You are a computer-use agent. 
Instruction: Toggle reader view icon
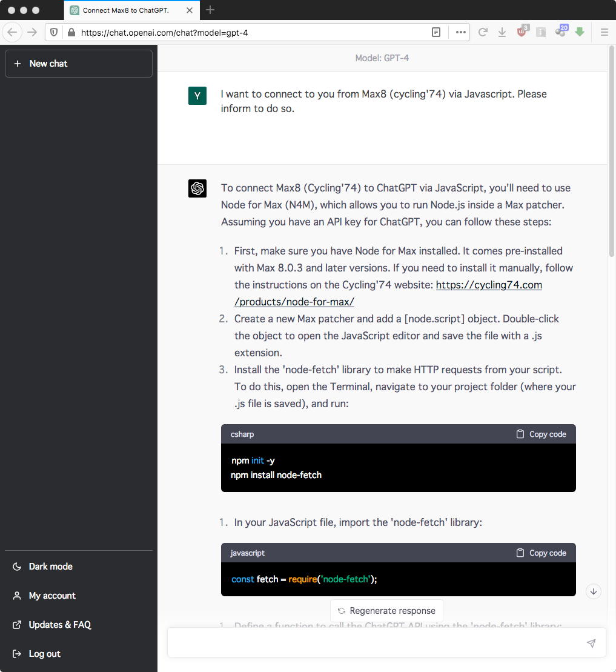click(x=436, y=32)
